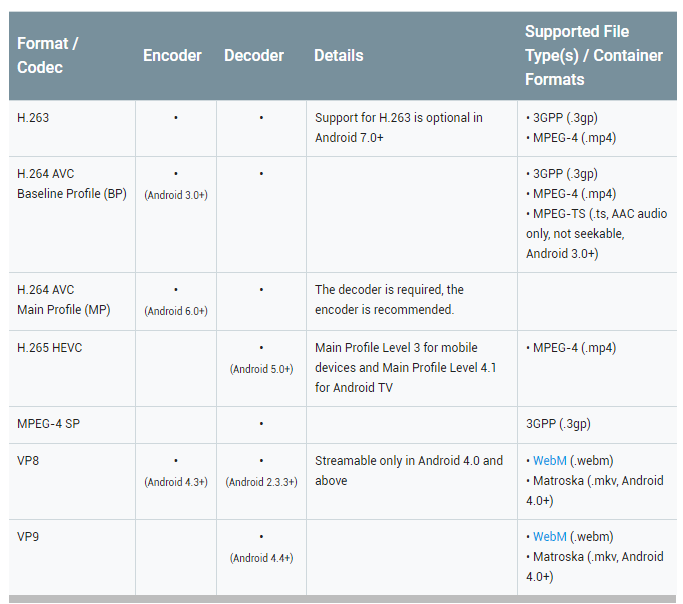Click the Format / Codec column header
The width and height of the screenshot is (683, 604).
(x=47, y=55)
